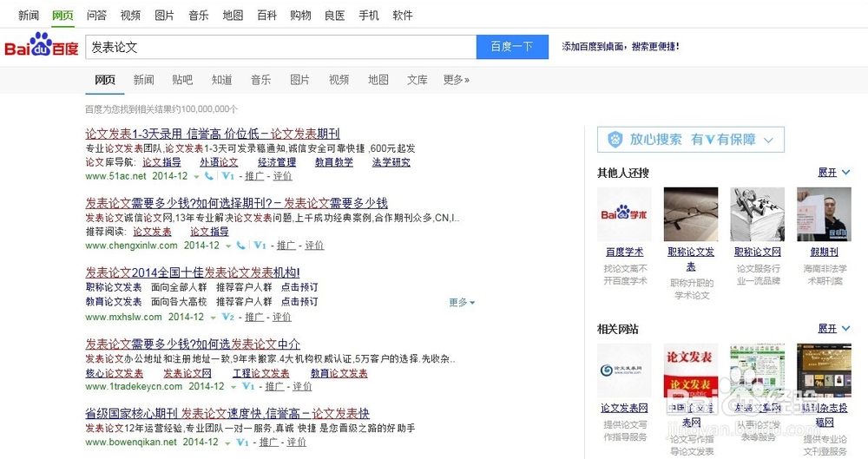The width and height of the screenshot is (868, 459).
Task: Click the 工程论文发表 sublink
Action: click(260, 373)
